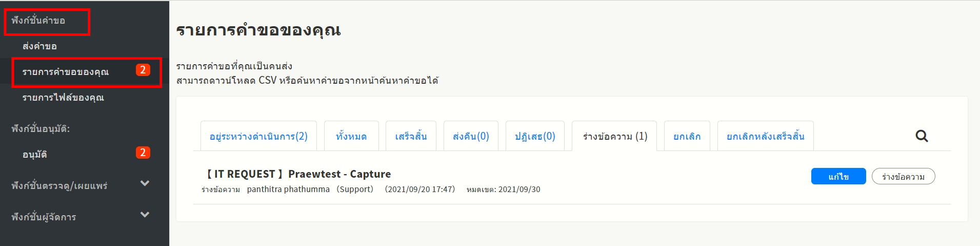Expand the ฟังก์ชั่นผู้จัดการ sidebar section
This screenshot has height=246, width=980.
click(x=145, y=215)
